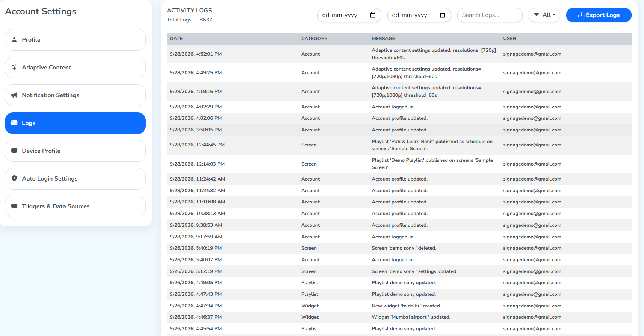Open the start date calendar picker icon
Image resolution: width=644 pixels, height=336 pixels.
373,15
